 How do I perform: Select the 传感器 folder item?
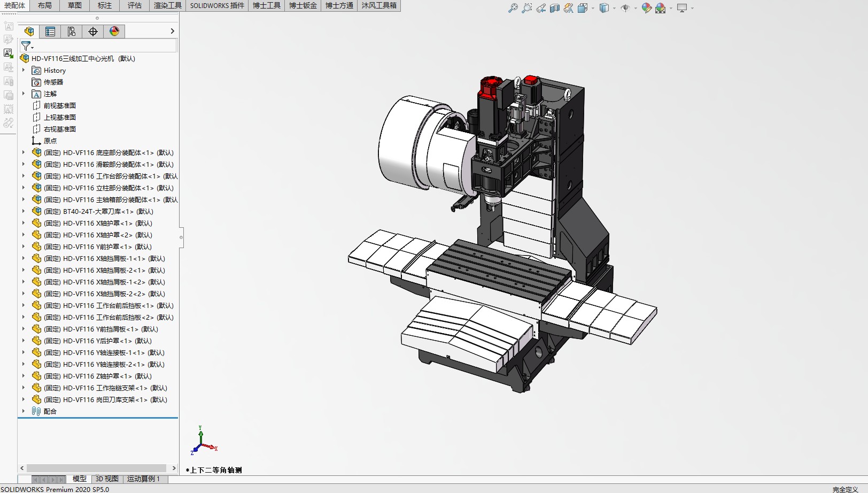click(53, 82)
